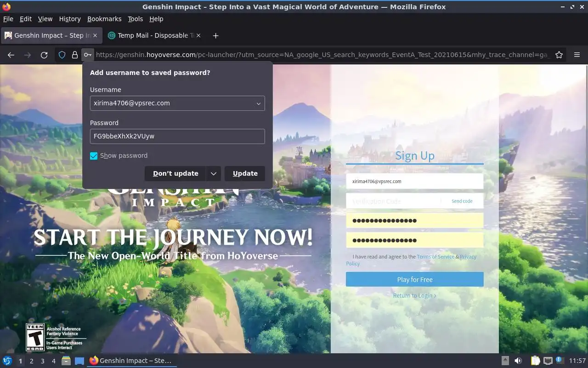588x368 pixels.
Task: Switch to workspace 2
Action: (31, 361)
